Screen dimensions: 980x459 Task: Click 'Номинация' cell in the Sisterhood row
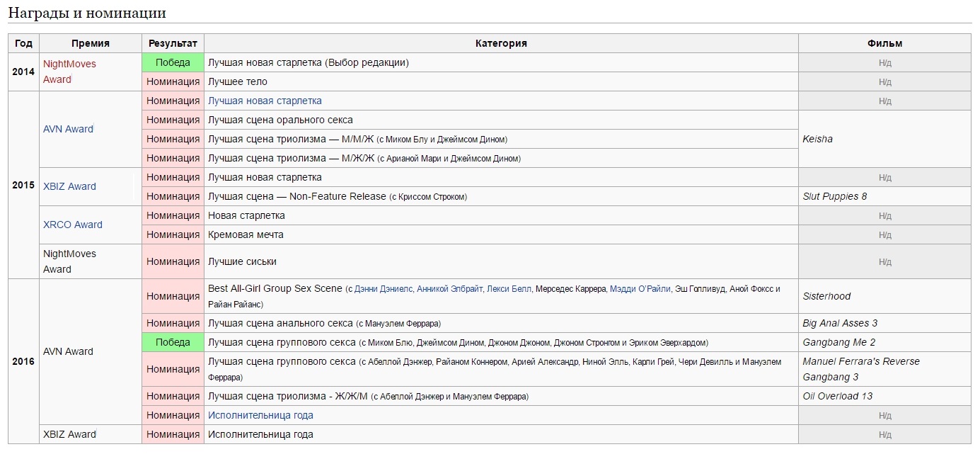click(x=173, y=296)
